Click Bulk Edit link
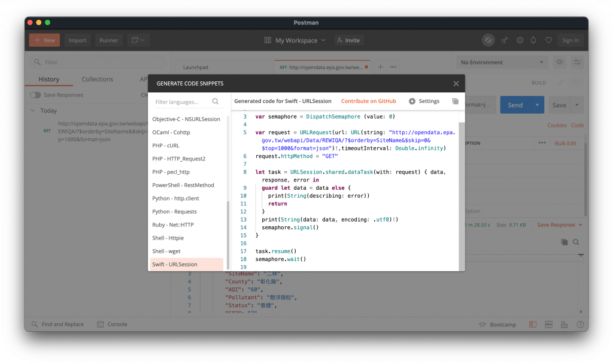Image resolution: width=613 pixels, height=364 pixels. coord(565,144)
